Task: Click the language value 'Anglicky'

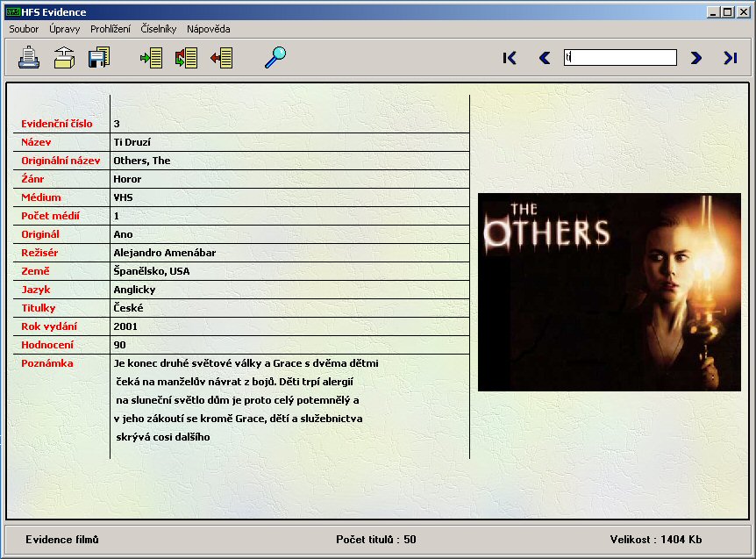Action: (134, 290)
